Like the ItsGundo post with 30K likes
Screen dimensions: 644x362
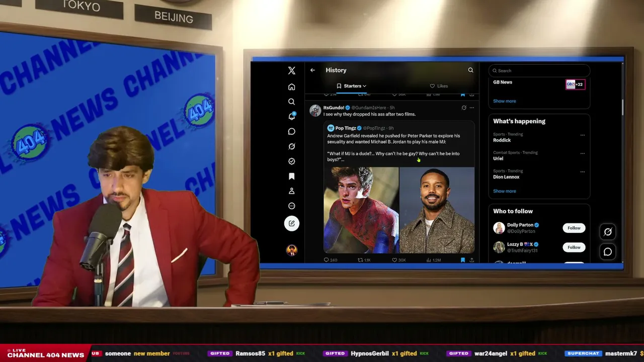click(x=398, y=260)
